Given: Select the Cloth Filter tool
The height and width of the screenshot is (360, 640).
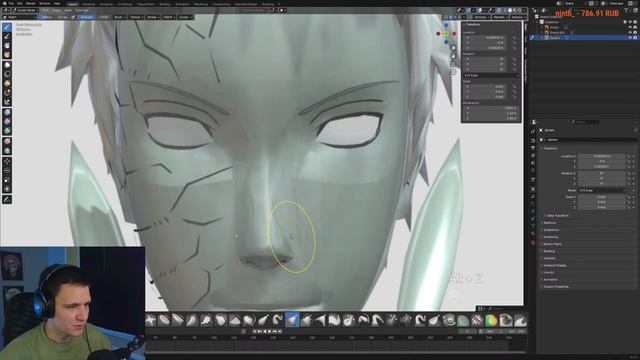Looking at the screenshot, I should tap(7, 122).
